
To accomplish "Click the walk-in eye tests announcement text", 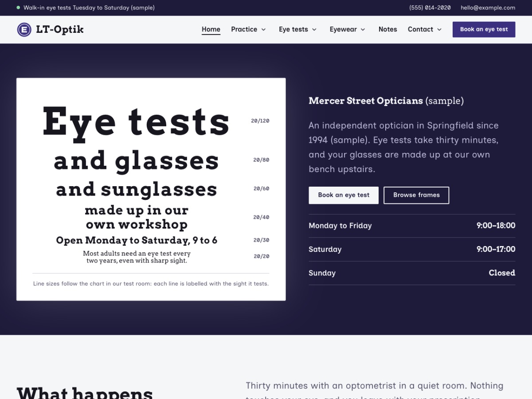I will pyautogui.click(x=89, y=8).
